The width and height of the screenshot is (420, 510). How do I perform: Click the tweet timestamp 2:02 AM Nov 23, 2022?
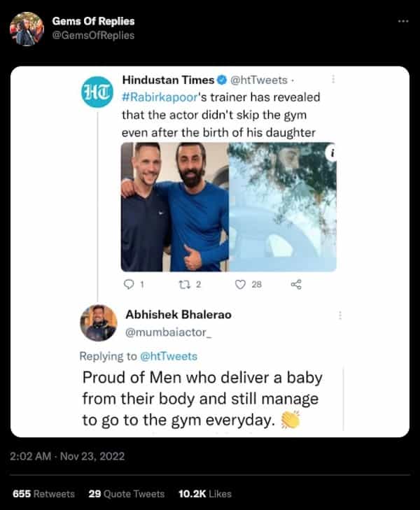tap(67, 456)
